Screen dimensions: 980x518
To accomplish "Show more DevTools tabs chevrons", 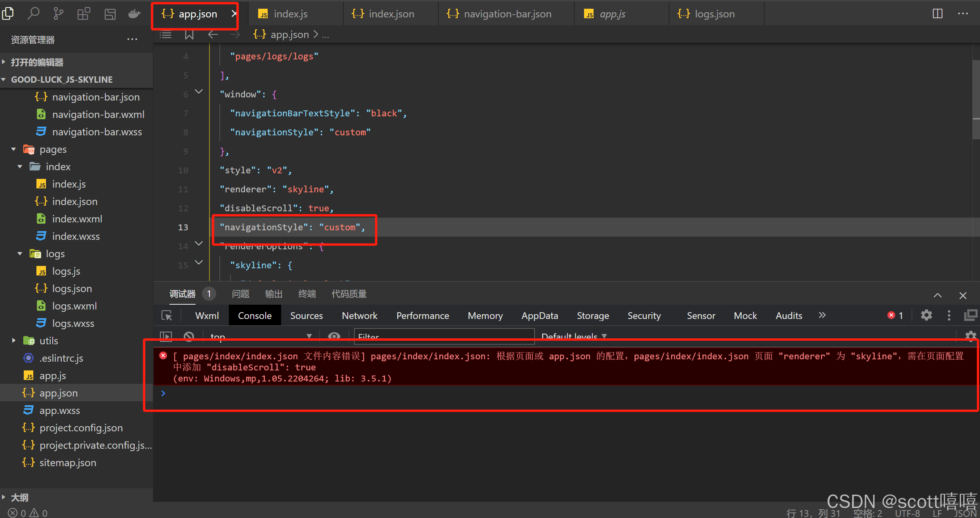I will pyautogui.click(x=822, y=315).
